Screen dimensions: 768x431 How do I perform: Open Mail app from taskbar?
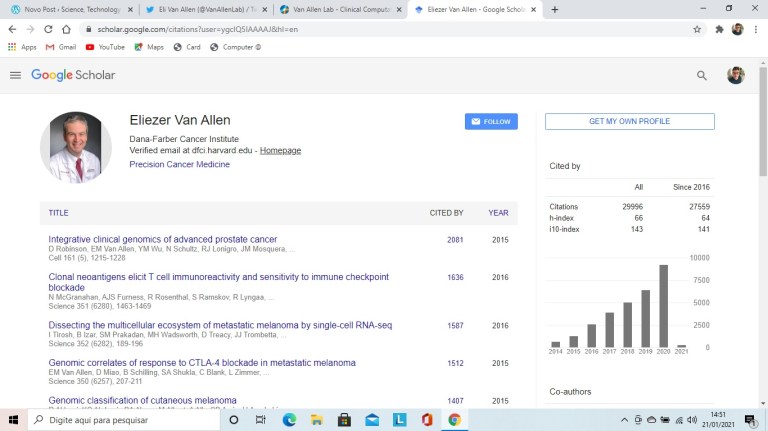pyautogui.click(x=372, y=420)
